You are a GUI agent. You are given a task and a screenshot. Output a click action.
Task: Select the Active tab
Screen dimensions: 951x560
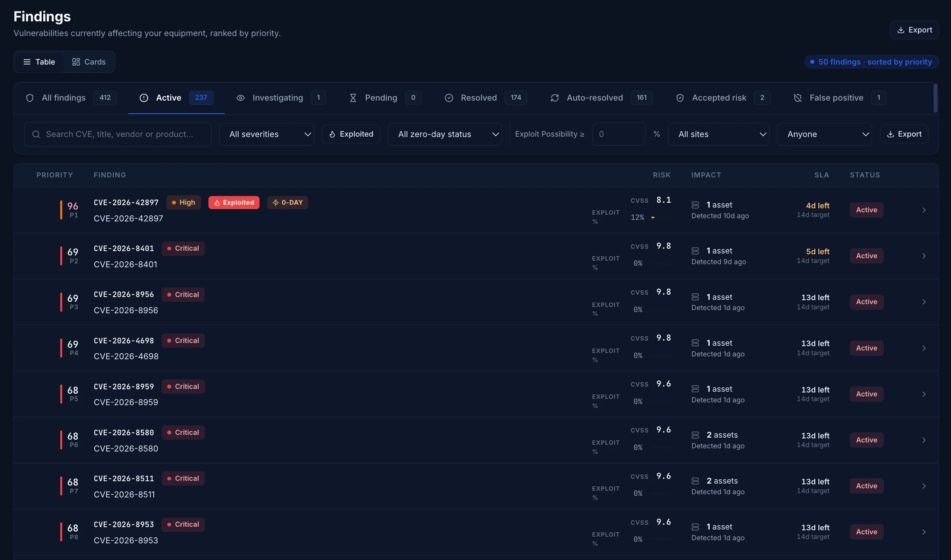(x=176, y=98)
